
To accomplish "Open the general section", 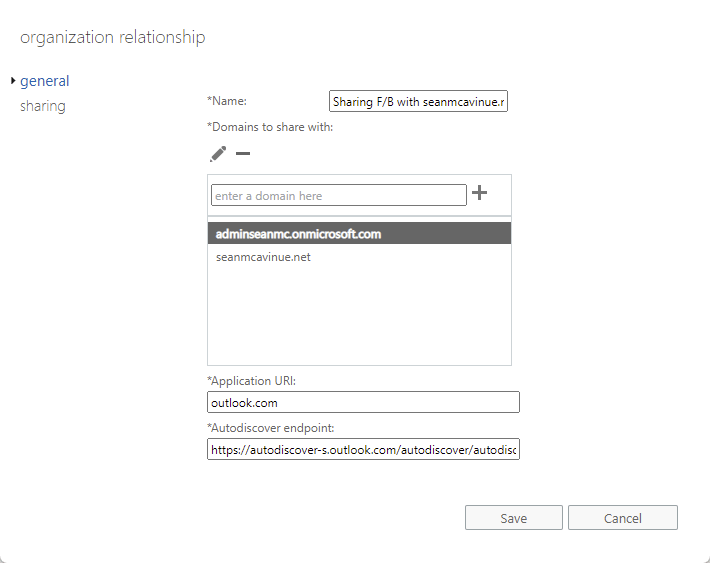I will click(45, 81).
